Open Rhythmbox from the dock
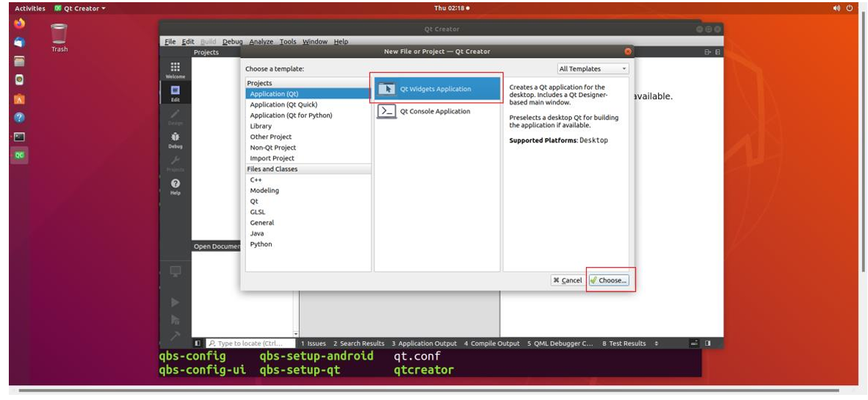The width and height of the screenshot is (868, 400). point(19,80)
